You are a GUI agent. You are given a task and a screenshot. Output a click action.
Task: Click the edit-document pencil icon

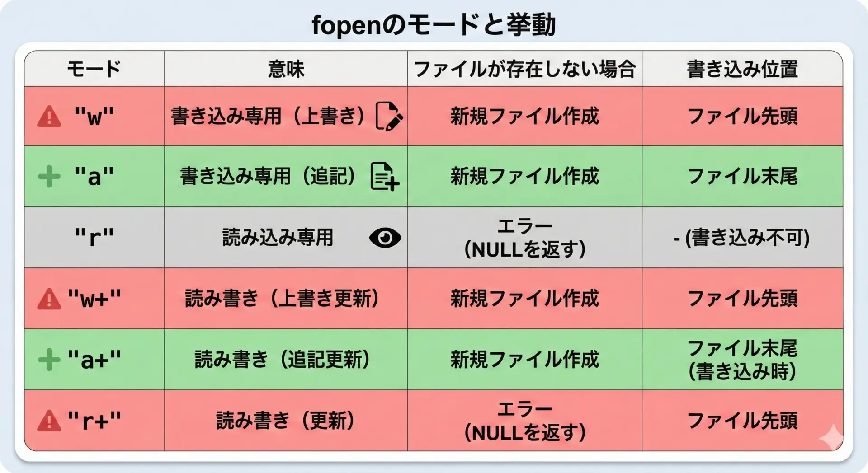[x=389, y=117]
